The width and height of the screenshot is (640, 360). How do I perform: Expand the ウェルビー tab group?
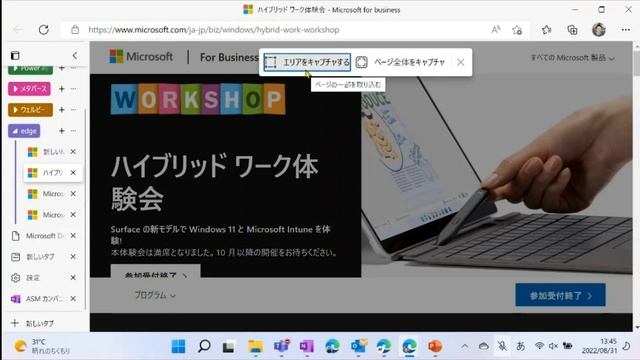30,110
